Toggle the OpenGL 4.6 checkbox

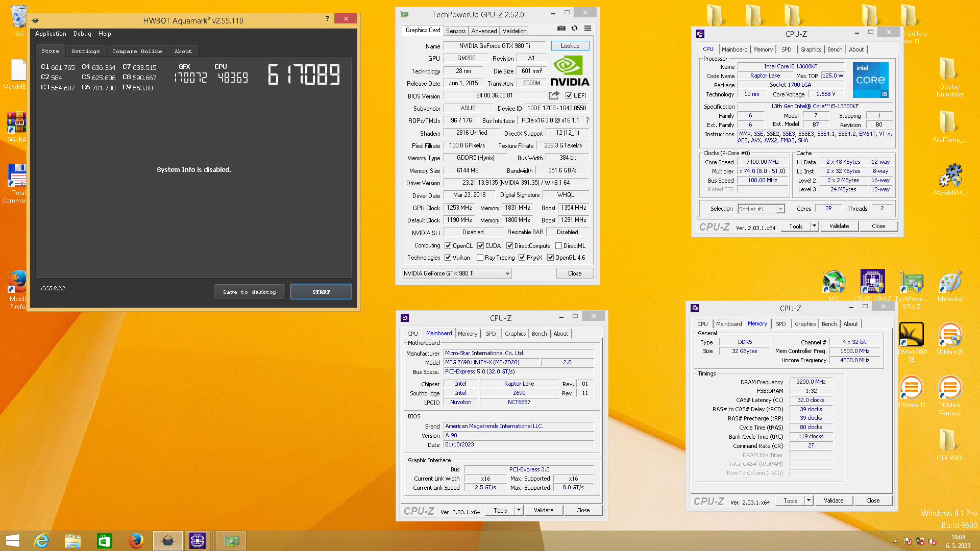[550, 258]
